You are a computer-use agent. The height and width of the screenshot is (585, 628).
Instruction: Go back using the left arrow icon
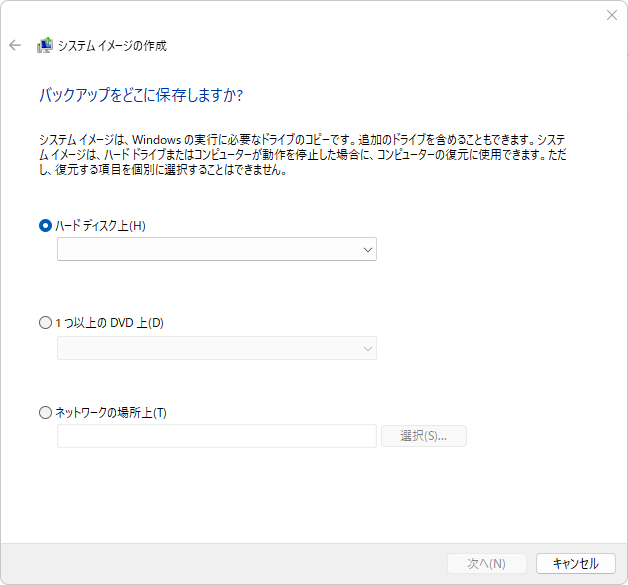15,45
